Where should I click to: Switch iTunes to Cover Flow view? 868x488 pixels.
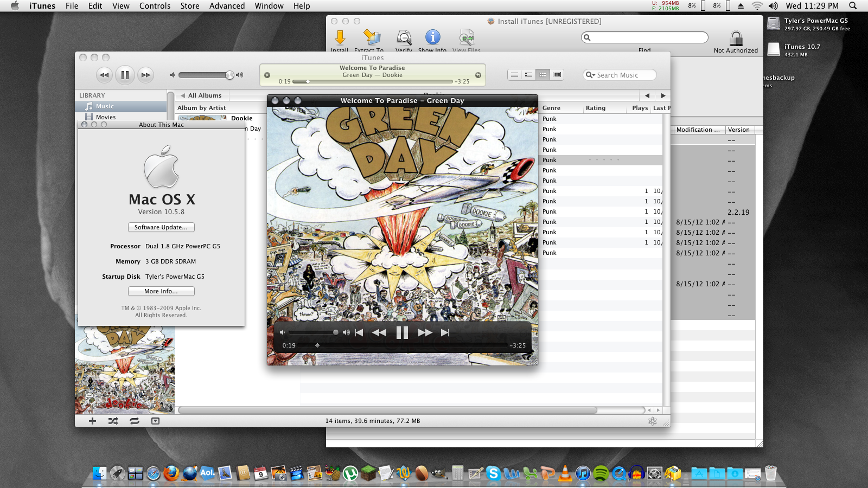[x=557, y=75]
